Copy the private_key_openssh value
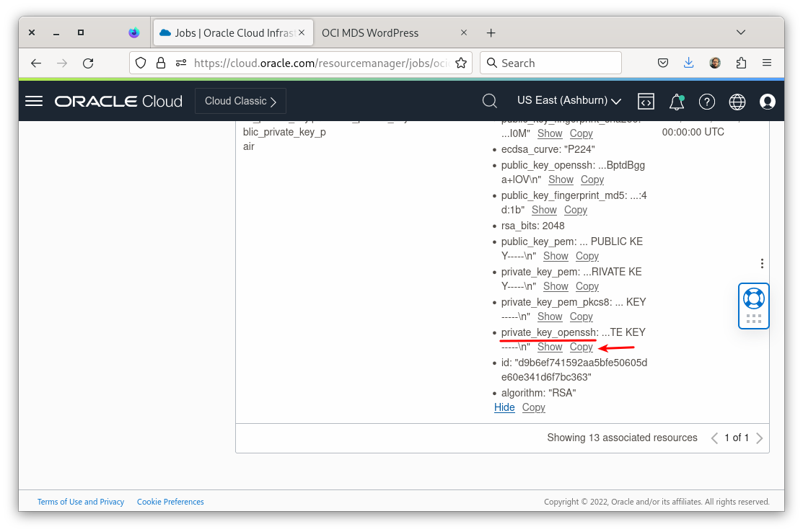 582,347
